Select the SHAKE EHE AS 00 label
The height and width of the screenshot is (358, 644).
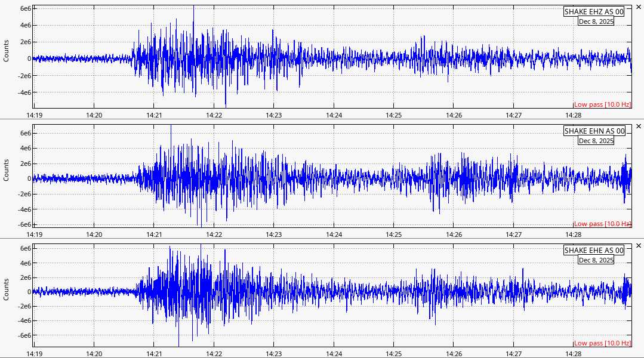coord(594,251)
